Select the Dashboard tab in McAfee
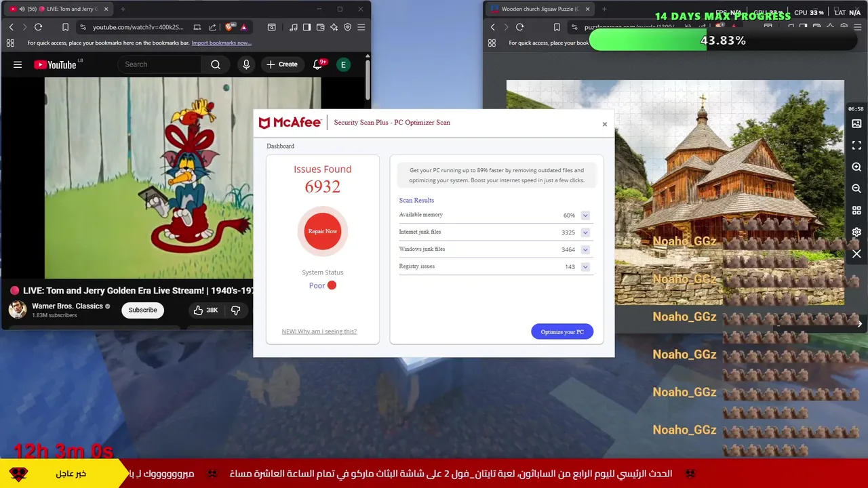The height and width of the screenshot is (488, 868). [280, 146]
